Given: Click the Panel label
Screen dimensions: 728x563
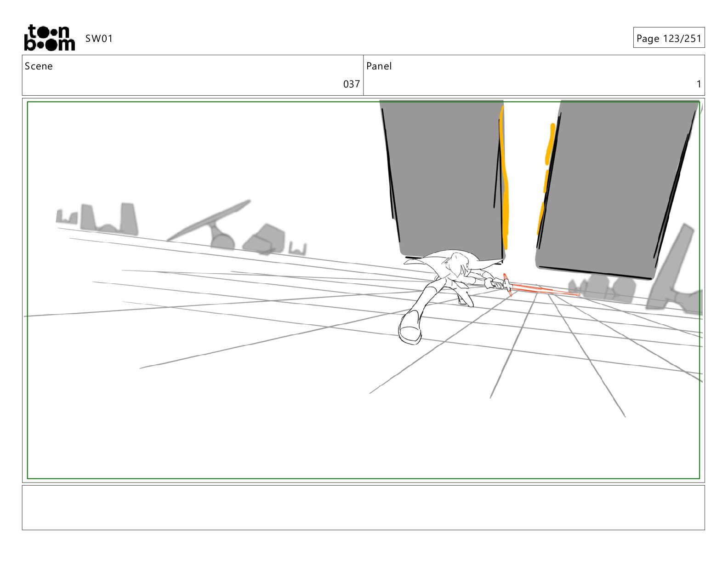Looking at the screenshot, I should point(379,66).
